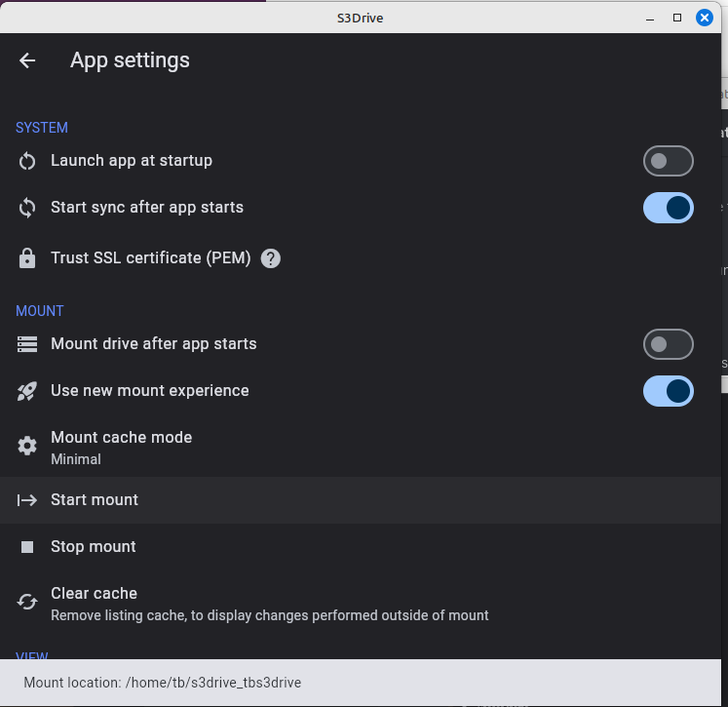Maximize the S3Drive window
The width and height of the screenshot is (728, 707).
677,18
